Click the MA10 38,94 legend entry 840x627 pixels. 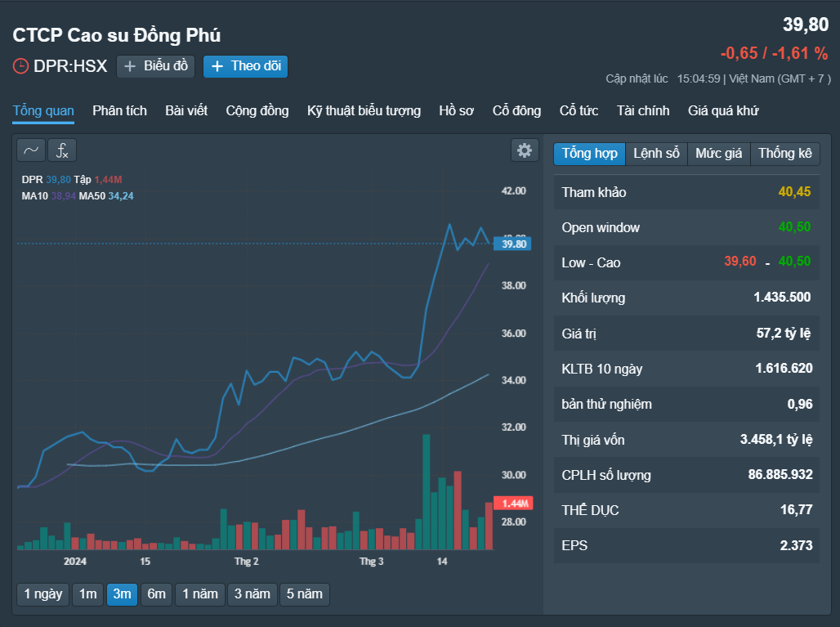49,196
